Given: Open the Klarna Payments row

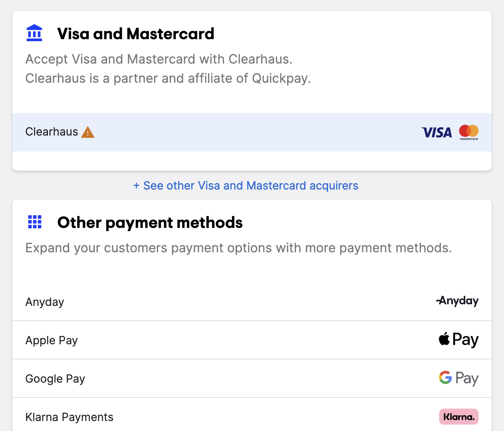Looking at the screenshot, I should [252, 417].
